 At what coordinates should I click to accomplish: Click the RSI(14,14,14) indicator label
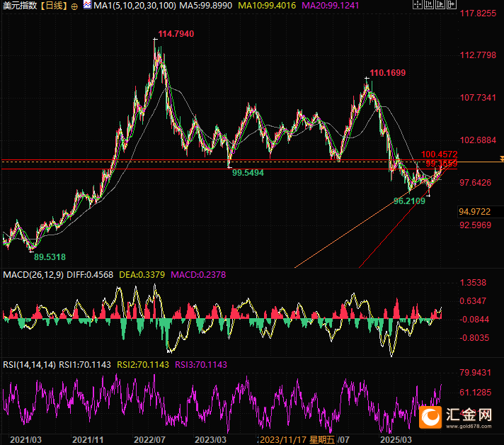pos(29,364)
